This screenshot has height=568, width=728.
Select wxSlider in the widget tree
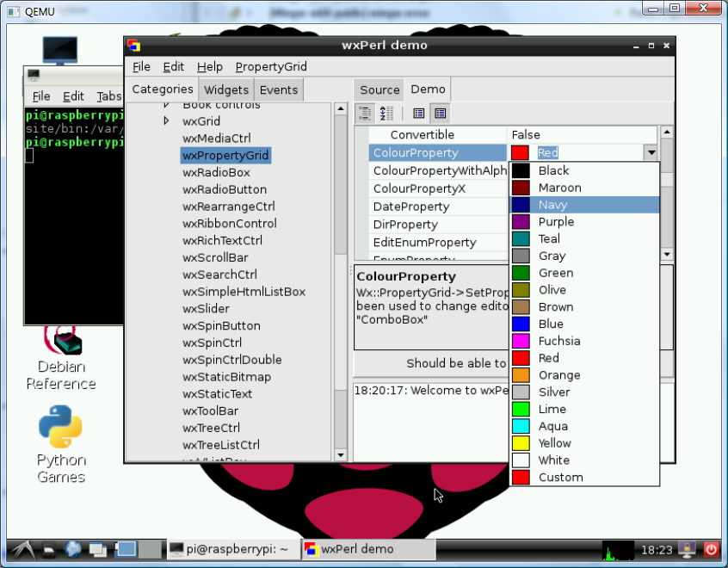coord(206,309)
